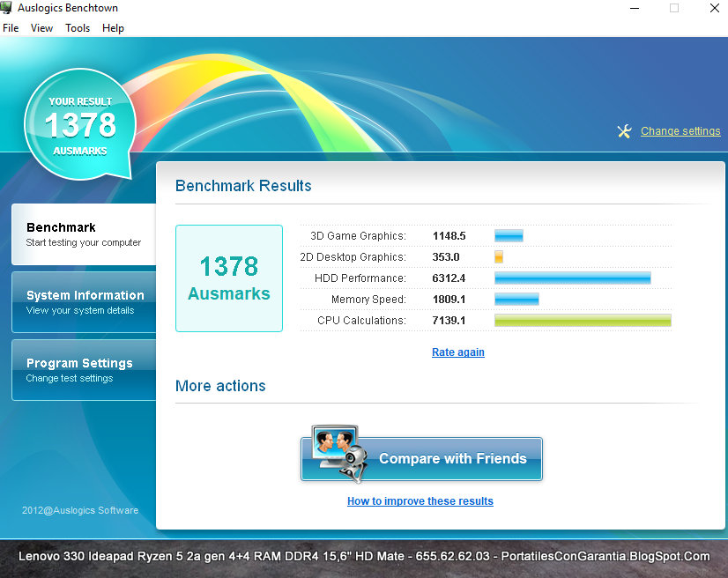Click the Memory Speed value 1809.1
728x578 pixels.
(449, 300)
